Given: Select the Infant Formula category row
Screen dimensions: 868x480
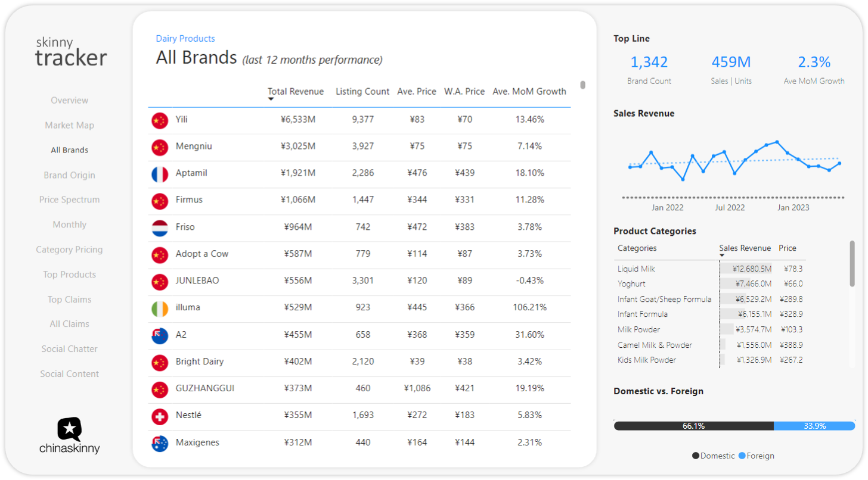Looking at the screenshot, I should (709, 314).
